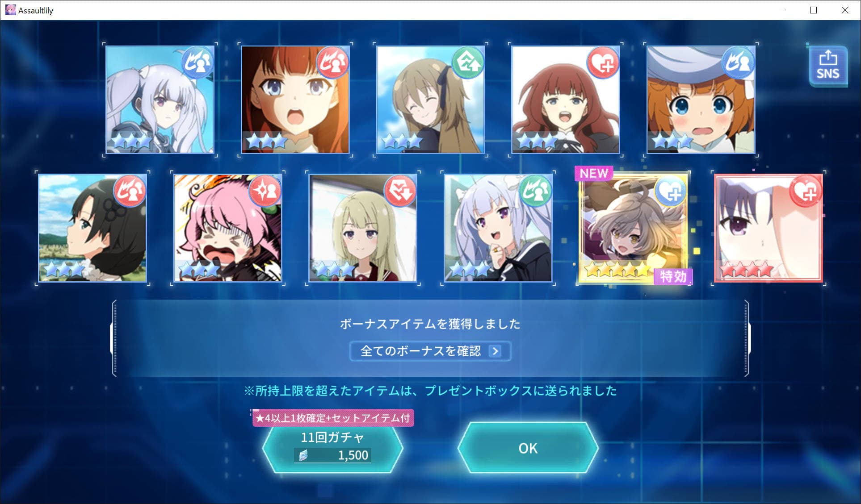The height and width of the screenshot is (504, 861).
Task: Click red down-arrow badge on blonde girl card
Action: (x=400, y=191)
